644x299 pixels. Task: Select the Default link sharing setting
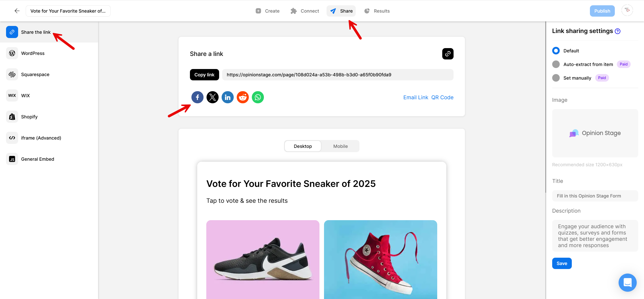coord(556,51)
